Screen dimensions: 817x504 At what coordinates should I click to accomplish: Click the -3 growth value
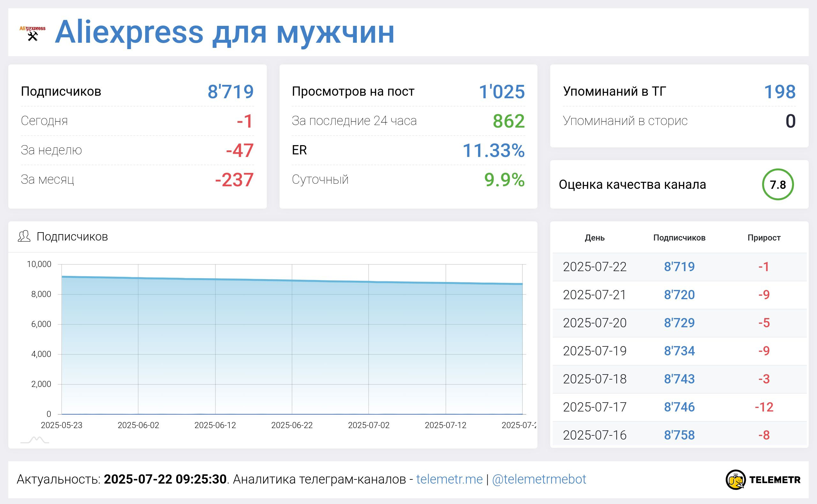[x=764, y=379]
